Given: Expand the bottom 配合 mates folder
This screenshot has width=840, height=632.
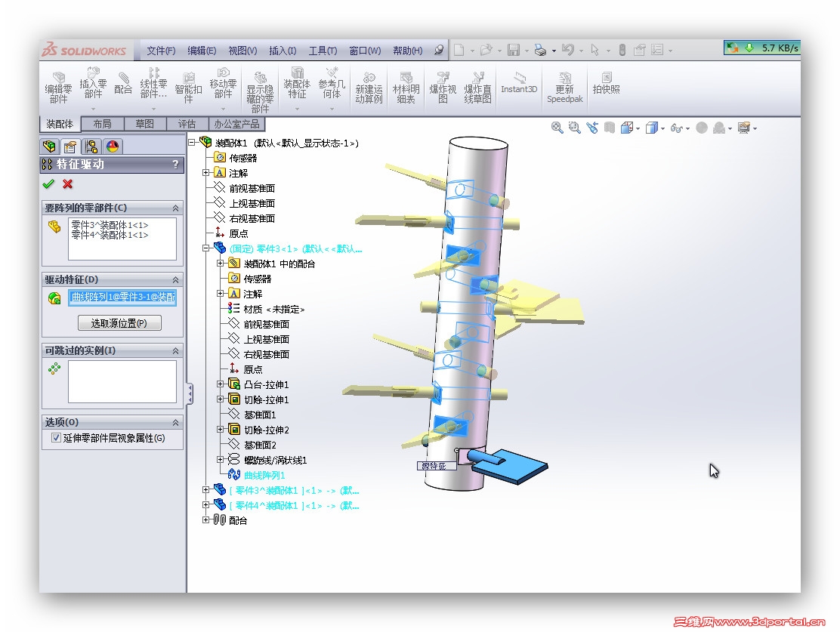Looking at the screenshot, I should (x=205, y=519).
